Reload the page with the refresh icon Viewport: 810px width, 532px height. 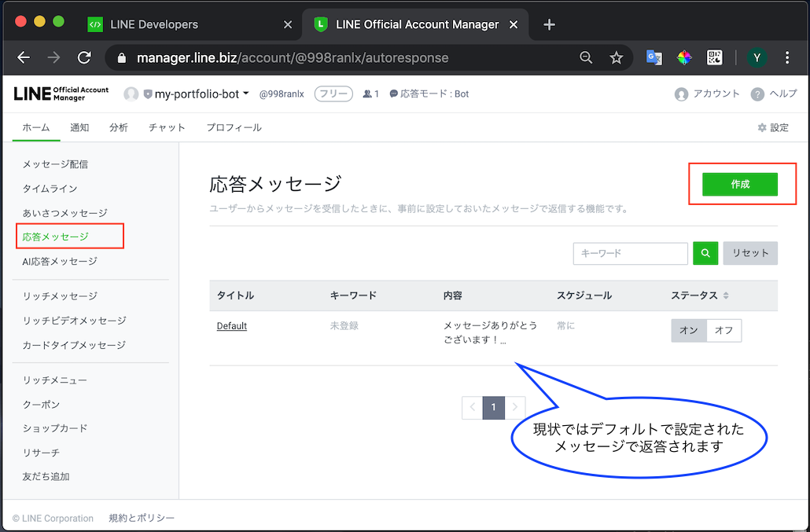pyautogui.click(x=84, y=57)
